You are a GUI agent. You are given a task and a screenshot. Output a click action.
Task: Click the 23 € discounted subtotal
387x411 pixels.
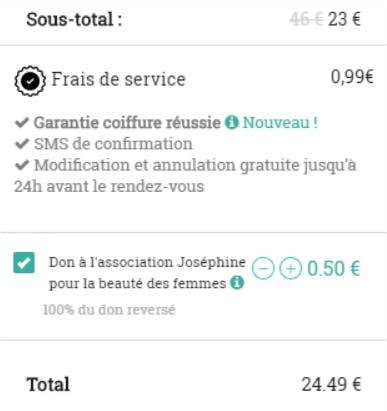point(344,19)
